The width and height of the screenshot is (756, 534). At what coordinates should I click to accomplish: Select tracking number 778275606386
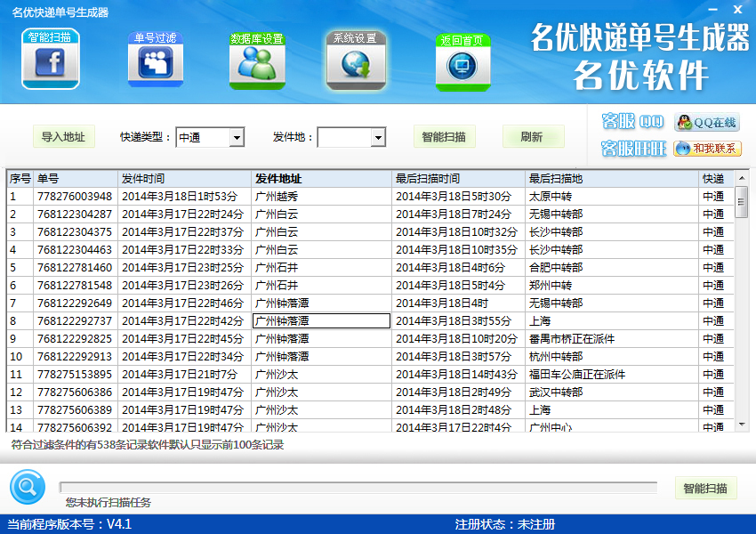tap(75, 392)
